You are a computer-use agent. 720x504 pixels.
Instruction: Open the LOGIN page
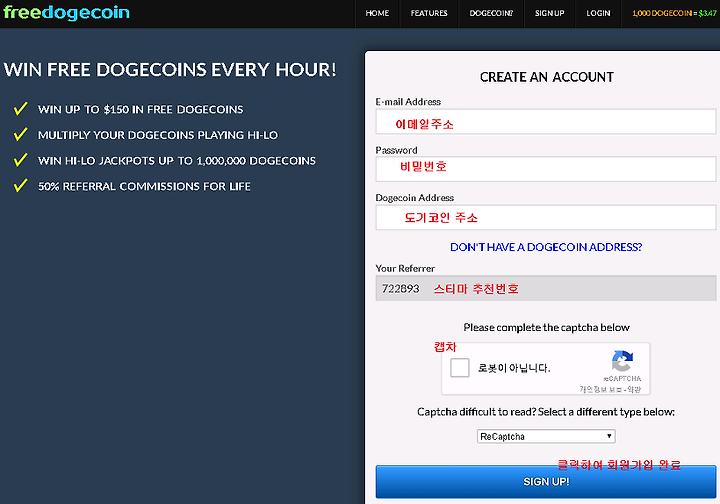[x=598, y=13]
